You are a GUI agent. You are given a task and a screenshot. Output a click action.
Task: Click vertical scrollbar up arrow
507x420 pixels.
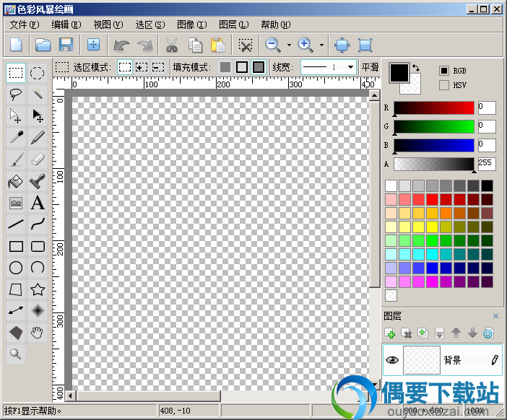pos(374,96)
